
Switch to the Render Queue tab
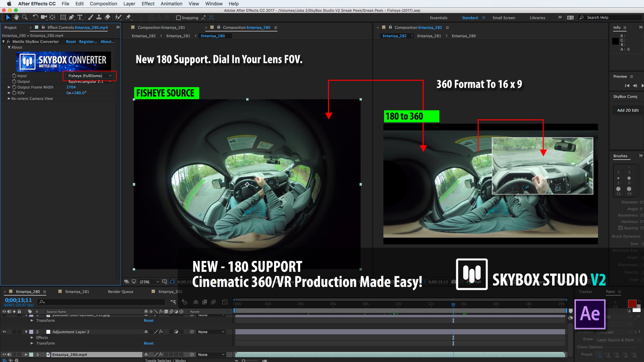coord(120,291)
